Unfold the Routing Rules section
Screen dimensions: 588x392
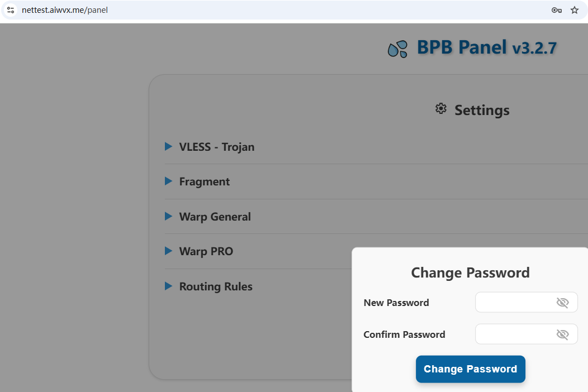pyautogui.click(x=215, y=286)
